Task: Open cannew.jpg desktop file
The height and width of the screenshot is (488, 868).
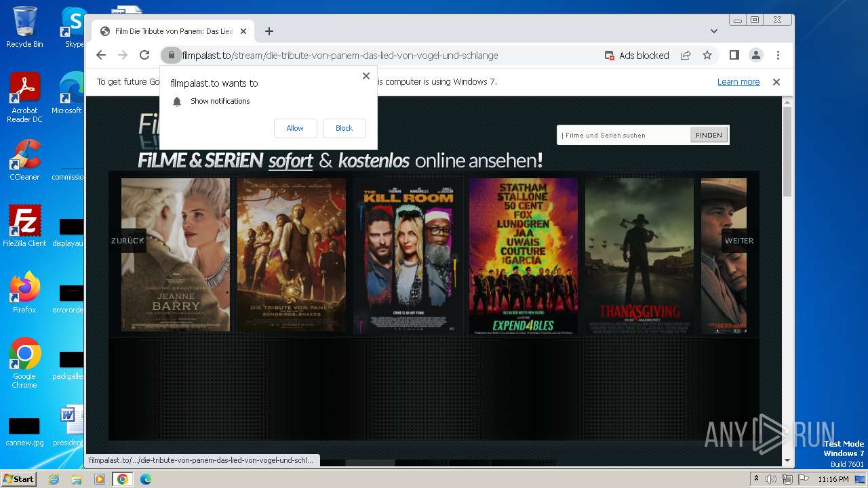Action: tap(24, 432)
